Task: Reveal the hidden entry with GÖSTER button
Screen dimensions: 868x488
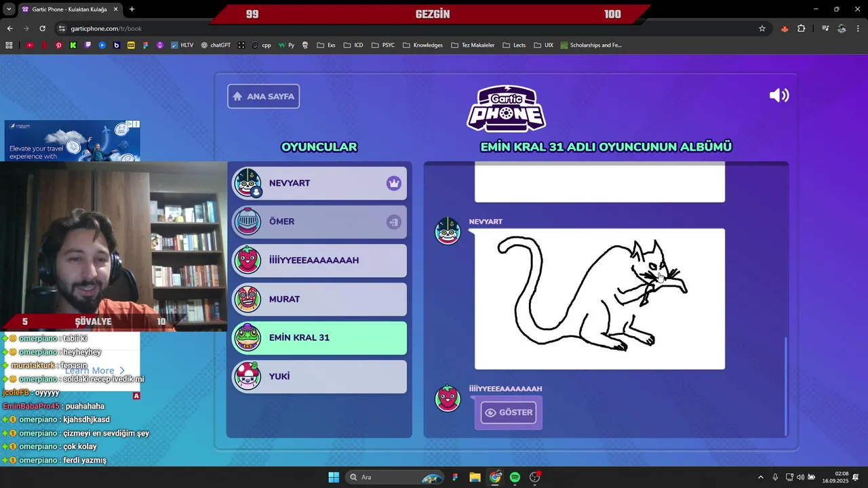Action: (x=508, y=412)
